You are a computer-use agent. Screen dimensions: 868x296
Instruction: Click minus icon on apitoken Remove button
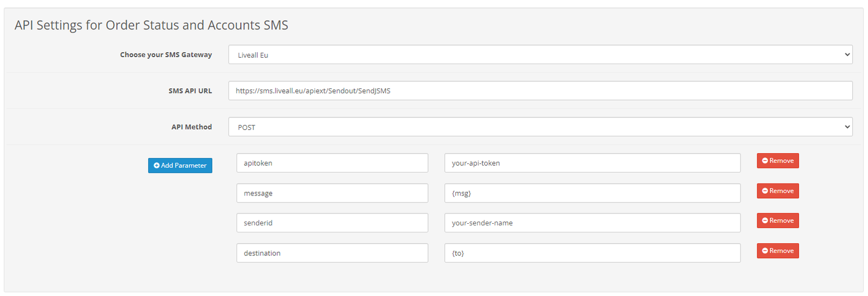[765, 161]
